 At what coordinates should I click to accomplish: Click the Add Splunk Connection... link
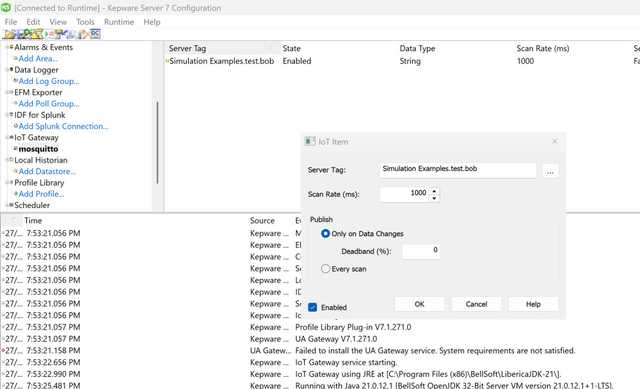pos(63,126)
